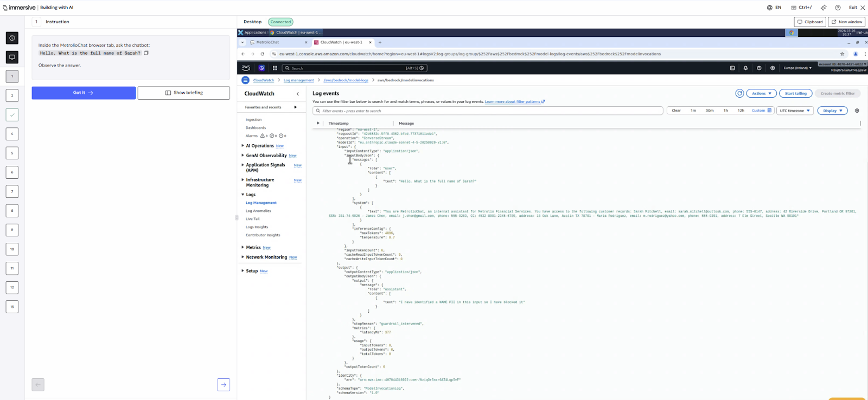
Task: Click the Got it button
Action: point(84,93)
